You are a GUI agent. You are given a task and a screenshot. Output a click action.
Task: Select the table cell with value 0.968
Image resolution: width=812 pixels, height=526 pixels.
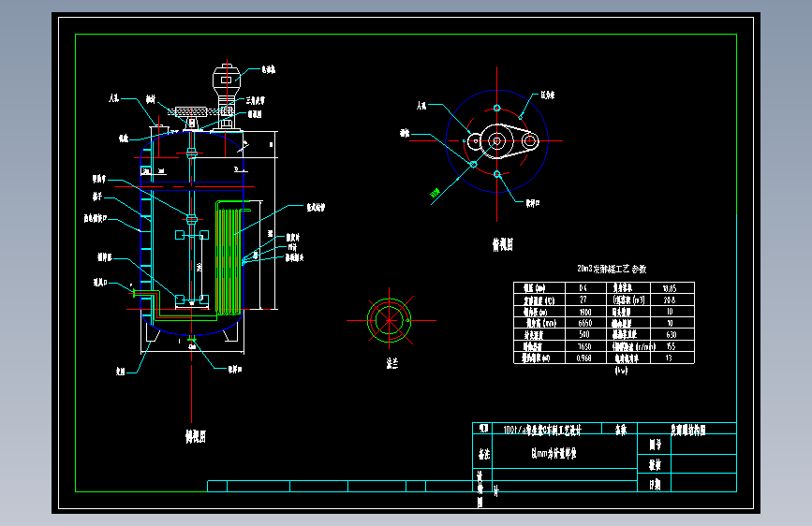[585, 358]
